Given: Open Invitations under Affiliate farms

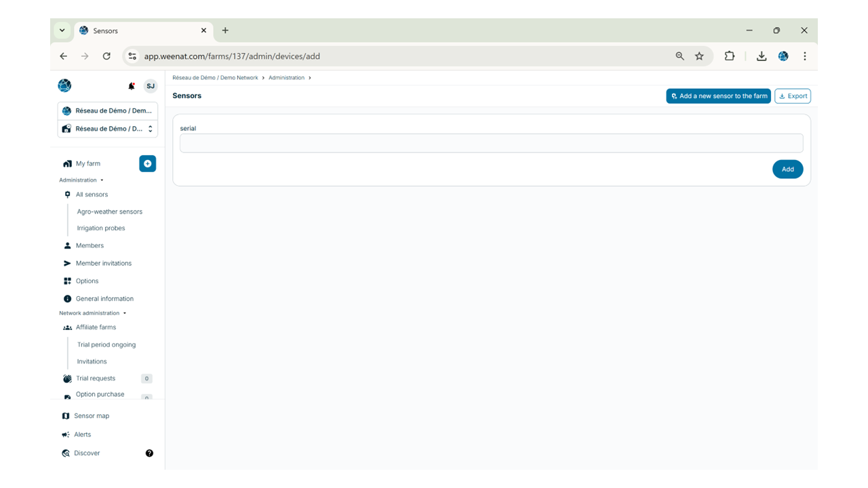Looking at the screenshot, I should coord(92,362).
